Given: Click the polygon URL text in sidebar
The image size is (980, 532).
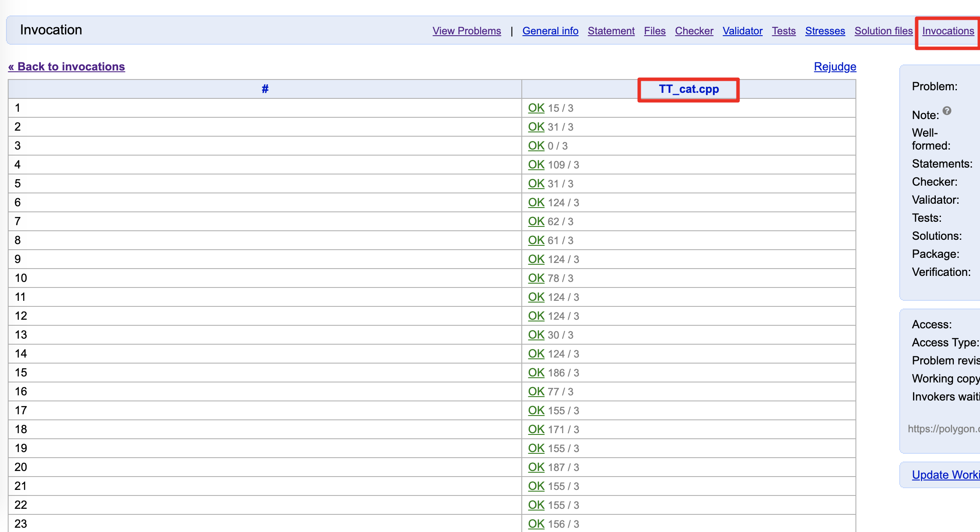Looking at the screenshot, I should point(944,429).
